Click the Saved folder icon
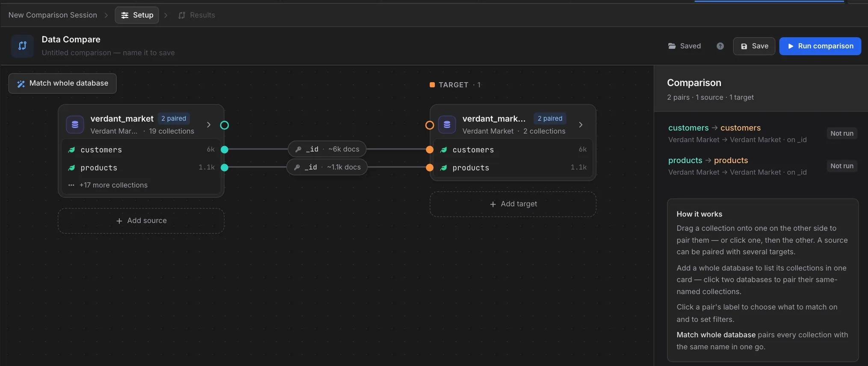This screenshot has width=868, height=366. click(x=672, y=46)
